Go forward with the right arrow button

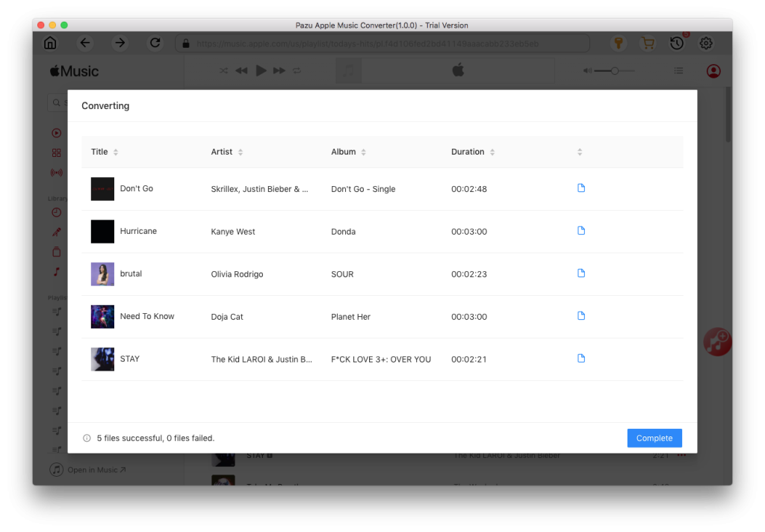[x=120, y=43]
